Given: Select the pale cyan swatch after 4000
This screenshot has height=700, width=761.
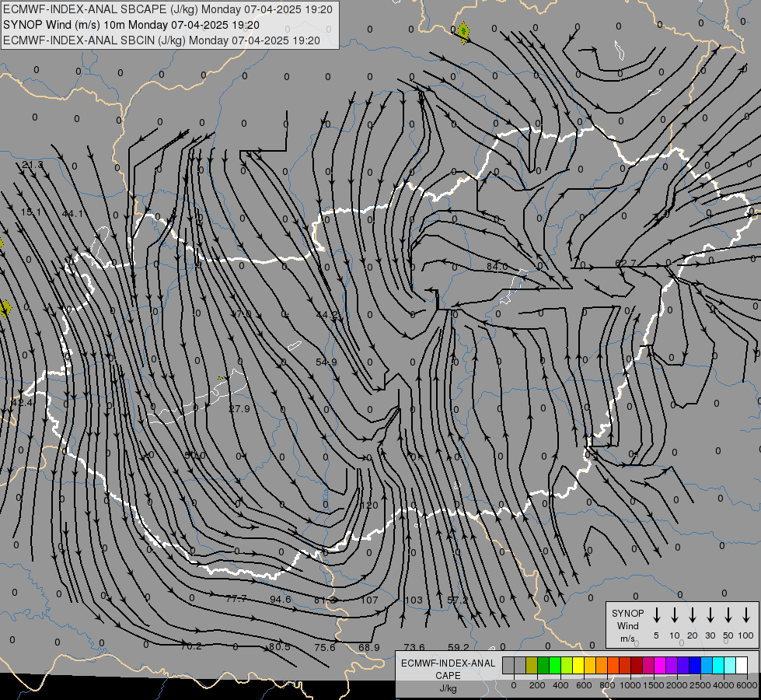Looking at the screenshot, I should click(729, 666).
